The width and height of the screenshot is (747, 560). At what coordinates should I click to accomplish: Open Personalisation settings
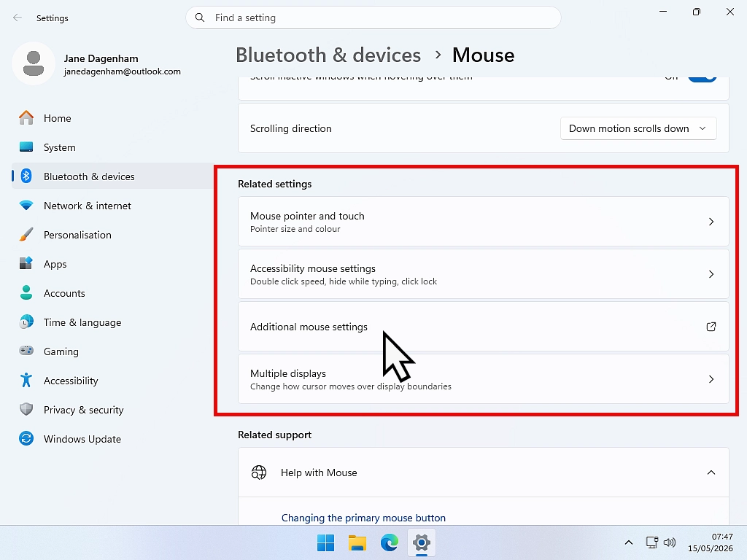click(x=112, y=235)
